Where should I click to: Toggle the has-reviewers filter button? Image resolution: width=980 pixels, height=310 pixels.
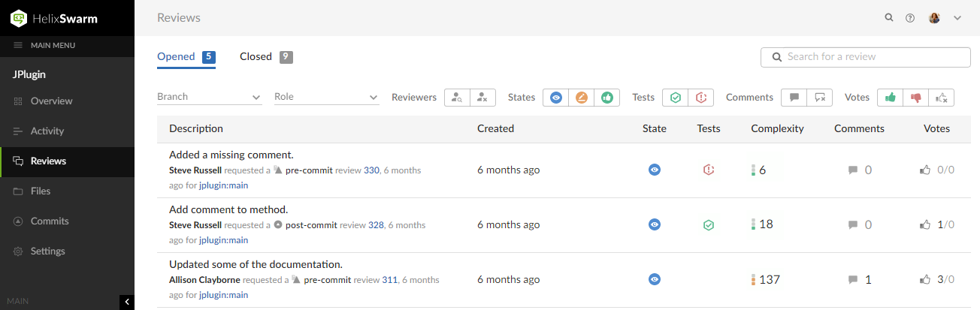click(457, 98)
